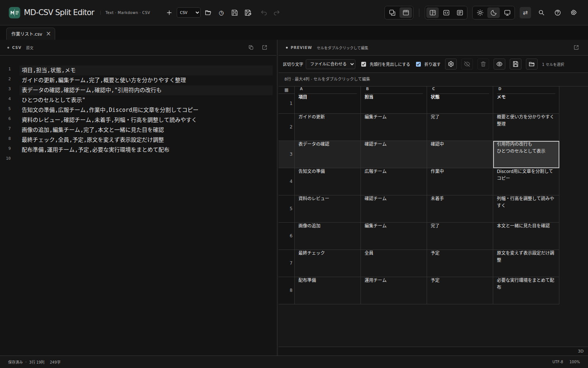Open search with the magnifier icon

pos(541,13)
